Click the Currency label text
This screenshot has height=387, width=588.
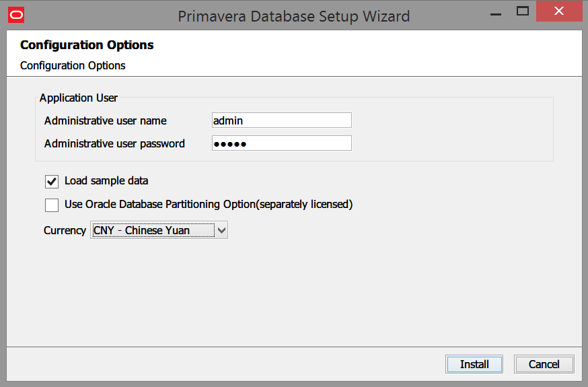point(65,230)
